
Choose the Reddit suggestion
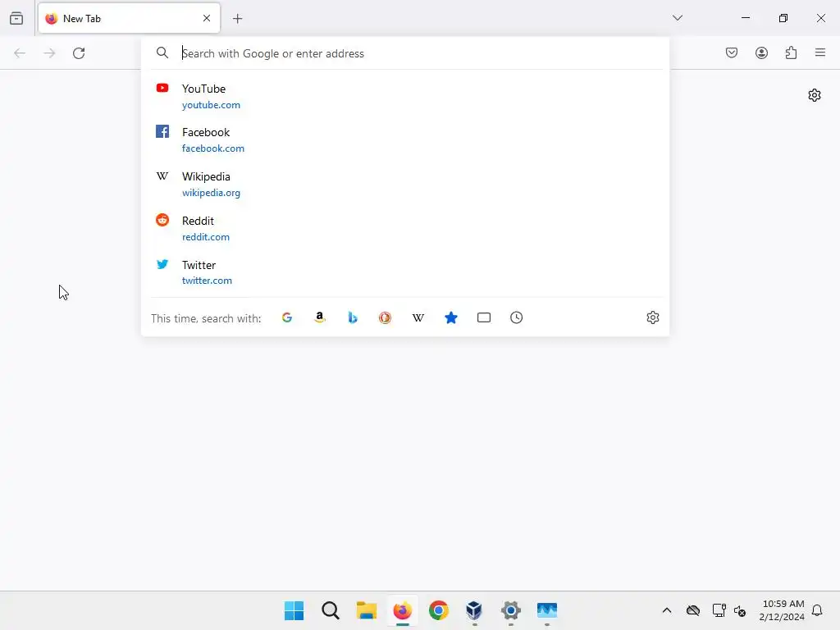405,228
